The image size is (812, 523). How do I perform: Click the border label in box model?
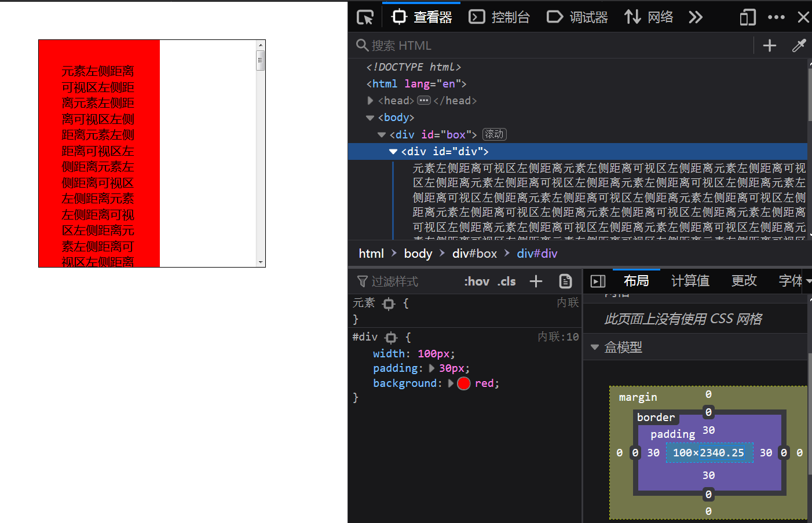656,418
